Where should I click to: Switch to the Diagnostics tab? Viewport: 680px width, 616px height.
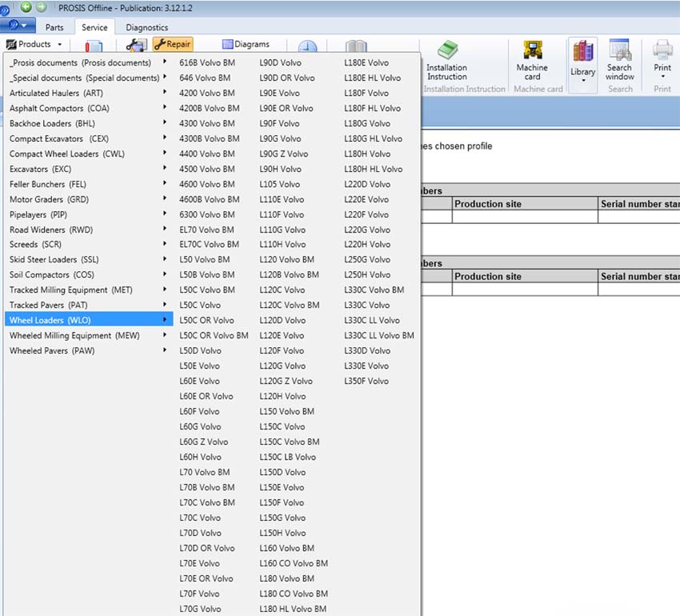[146, 27]
